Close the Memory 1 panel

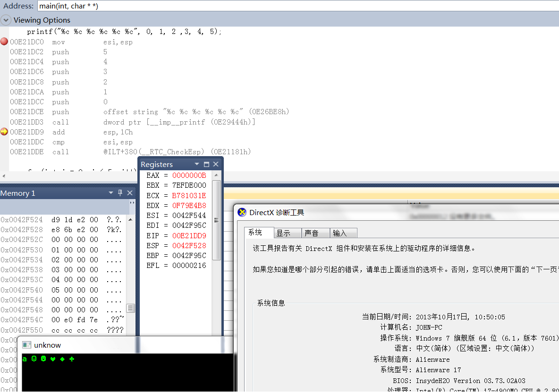[130, 193]
